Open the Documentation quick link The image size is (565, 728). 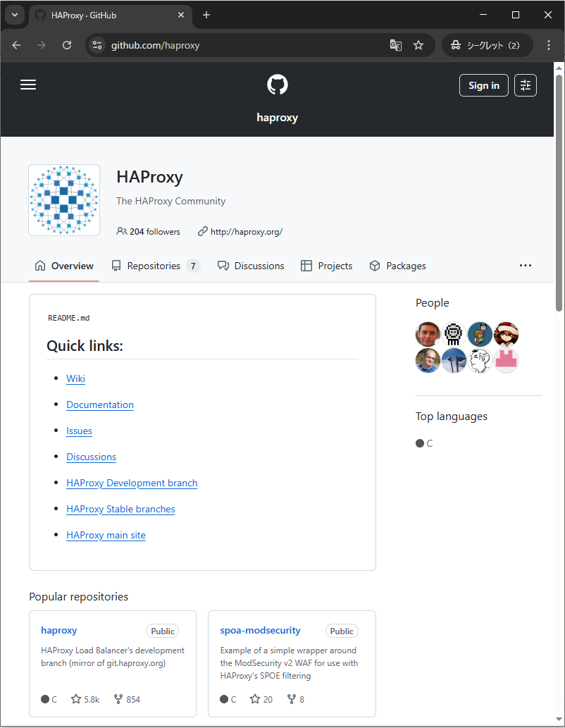100,405
